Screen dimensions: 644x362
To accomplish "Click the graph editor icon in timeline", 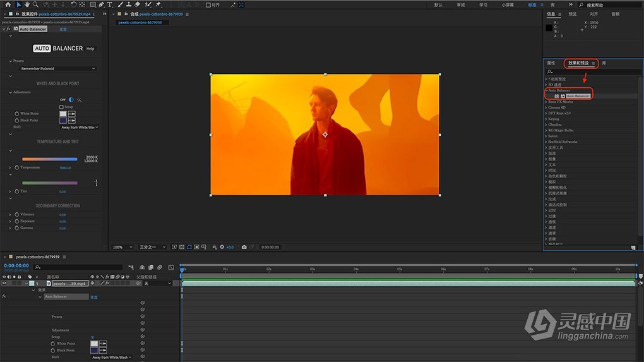I will (171, 267).
